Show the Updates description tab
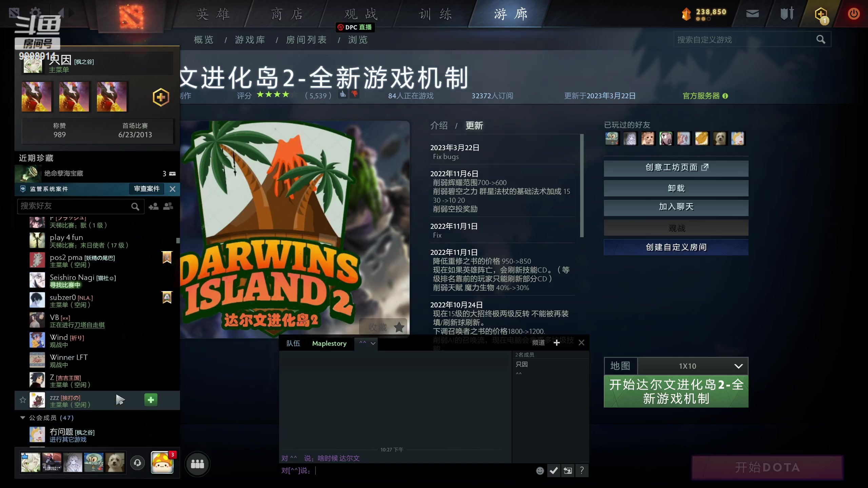 [474, 125]
